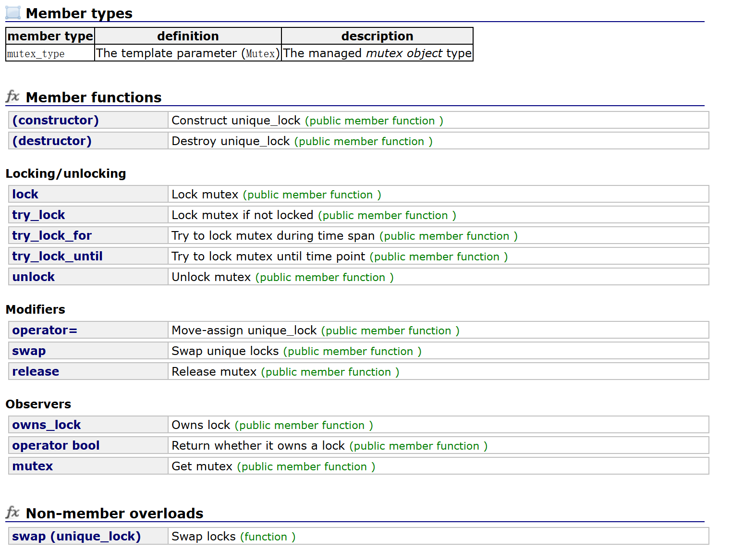Image resolution: width=756 pixels, height=551 pixels.
Task: Open the lock member function link
Action: click(25, 194)
